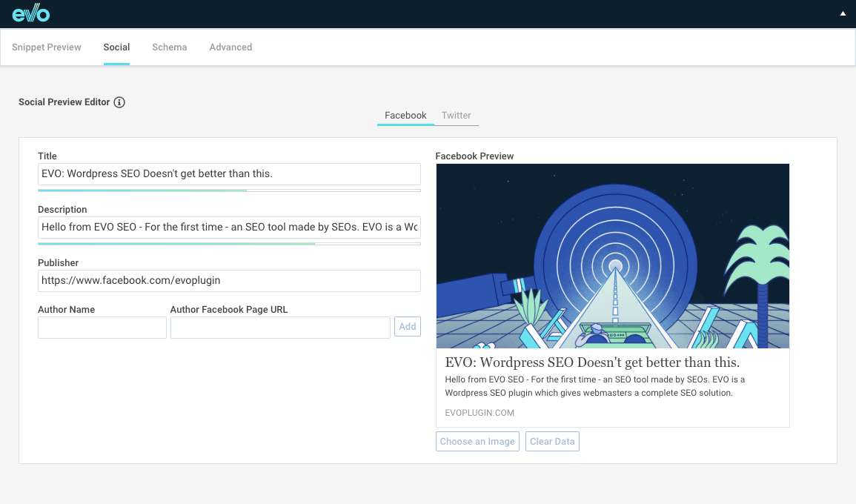Image resolution: width=856 pixels, height=504 pixels.
Task: Click the Add author button
Action: click(x=408, y=327)
